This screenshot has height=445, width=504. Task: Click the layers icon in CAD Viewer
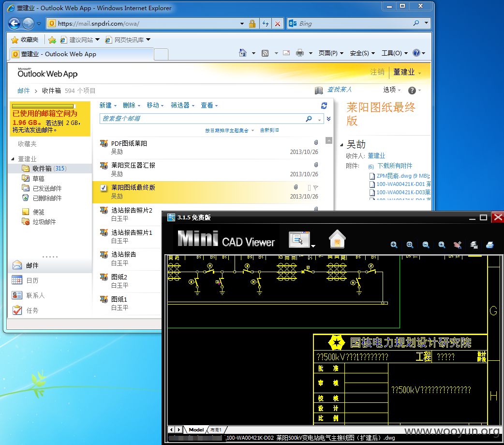pos(474,245)
